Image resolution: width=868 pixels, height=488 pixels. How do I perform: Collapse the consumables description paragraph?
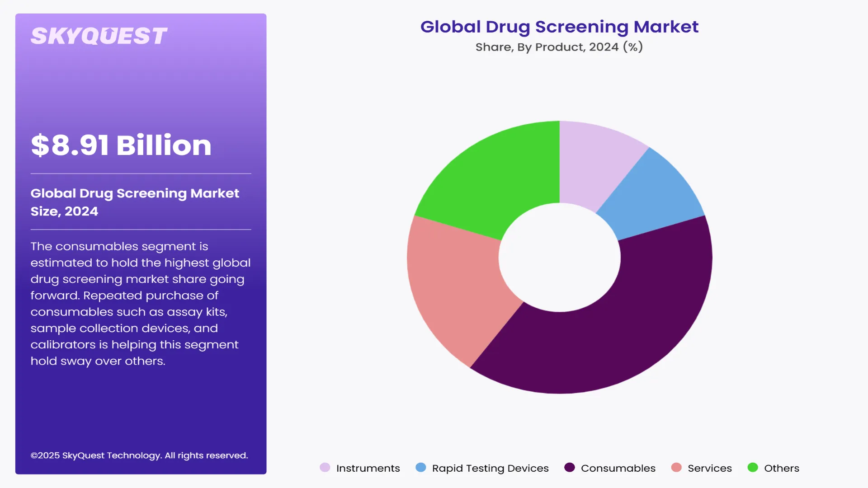(140, 304)
